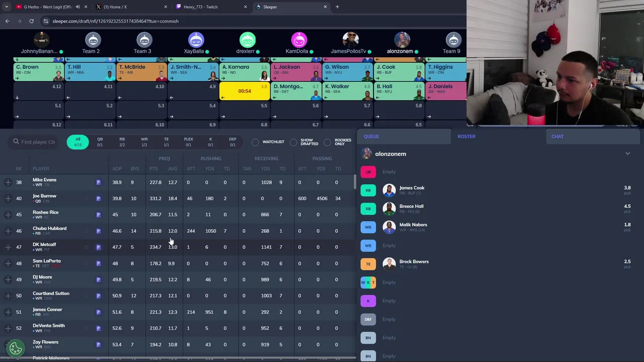The height and width of the screenshot is (362, 644).
Task: Open the L. Jackson draft pick card
Action: click(x=296, y=72)
